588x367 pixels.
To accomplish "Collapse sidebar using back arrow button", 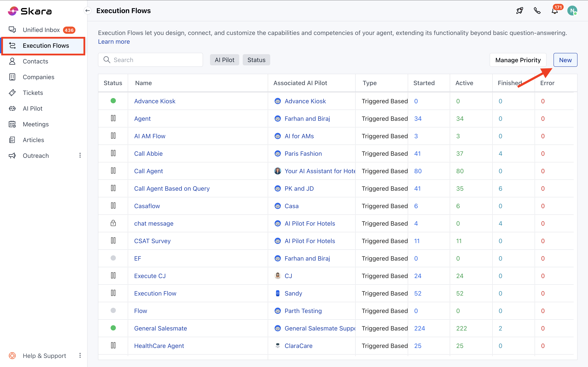I will tap(87, 11).
